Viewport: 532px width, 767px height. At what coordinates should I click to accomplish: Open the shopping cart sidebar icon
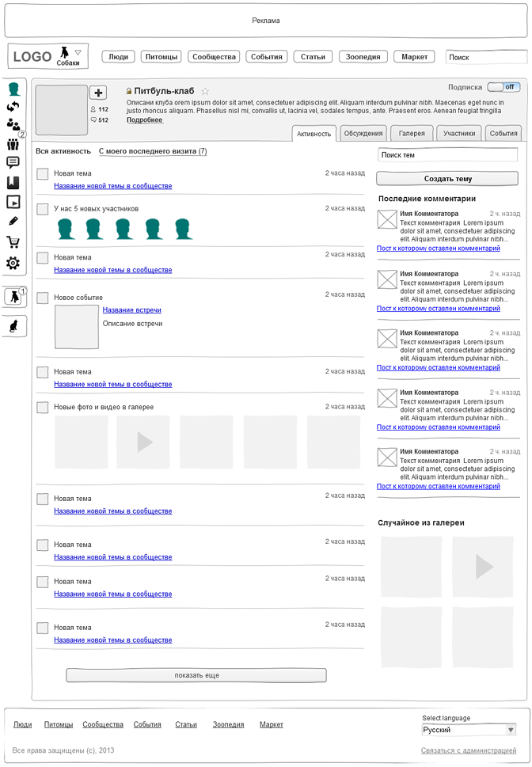pyautogui.click(x=13, y=241)
